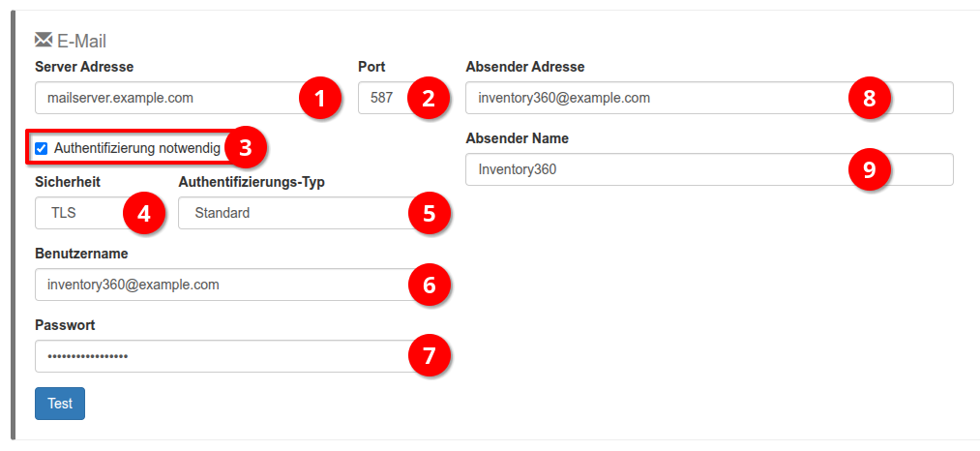Viewport: 980px width, 451px height.
Task: Click red marker number 3
Action: 245,148
